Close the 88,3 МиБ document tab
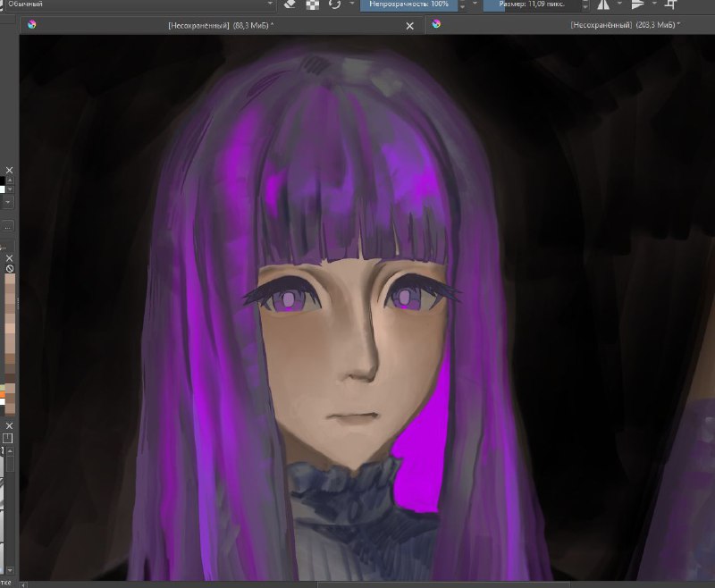Image resolution: width=715 pixels, height=588 pixels. (410, 26)
